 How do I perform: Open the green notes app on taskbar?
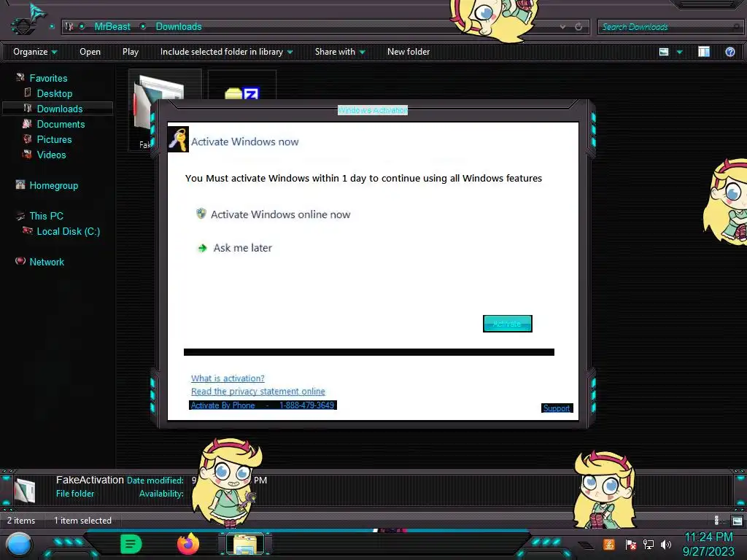point(131,544)
